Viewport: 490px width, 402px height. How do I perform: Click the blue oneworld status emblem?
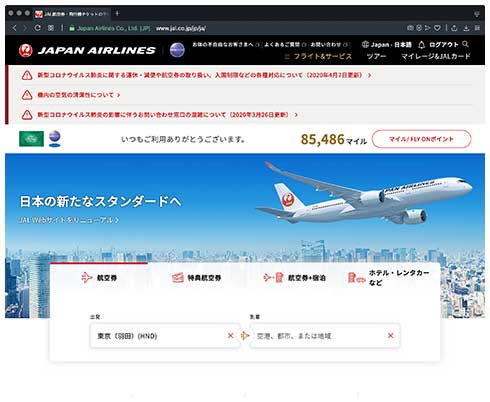[55, 139]
